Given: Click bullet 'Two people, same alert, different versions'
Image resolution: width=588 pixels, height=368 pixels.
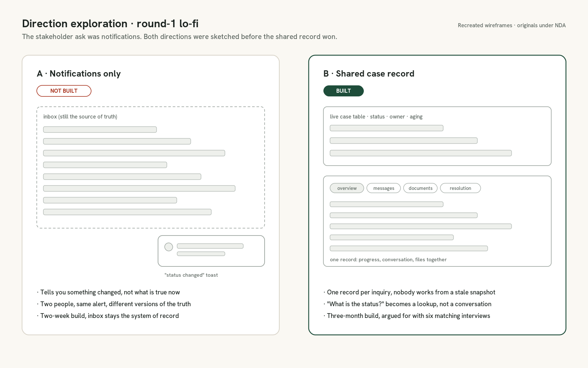Looking at the screenshot, I should click(x=114, y=304).
